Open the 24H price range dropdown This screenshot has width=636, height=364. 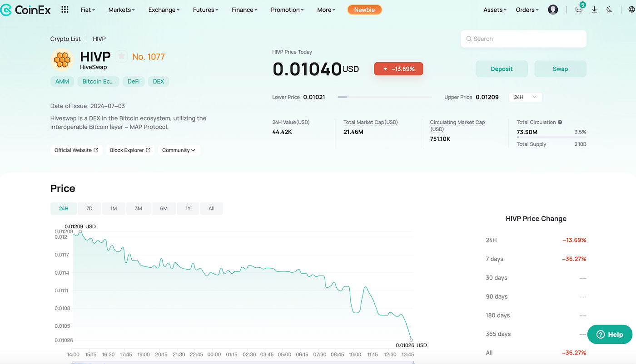525,97
